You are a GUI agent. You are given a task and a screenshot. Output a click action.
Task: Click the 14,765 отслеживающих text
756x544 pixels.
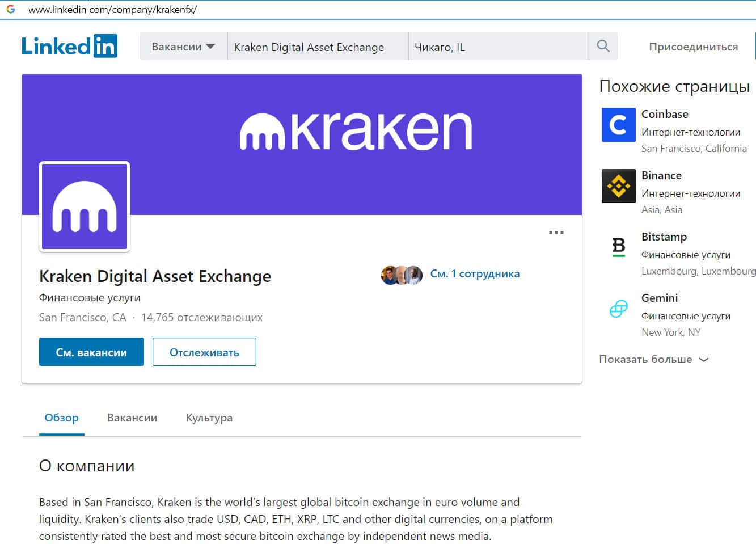pyautogui.click(x=202, y=317)
